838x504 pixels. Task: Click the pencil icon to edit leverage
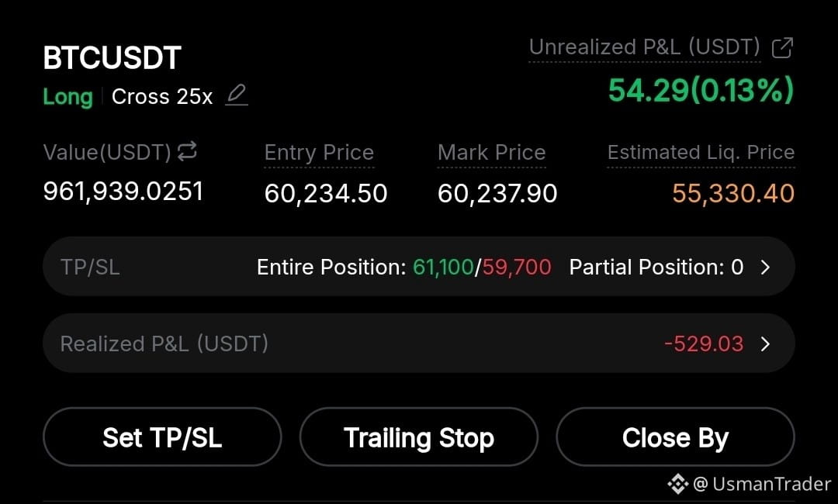tap(236, 95)
